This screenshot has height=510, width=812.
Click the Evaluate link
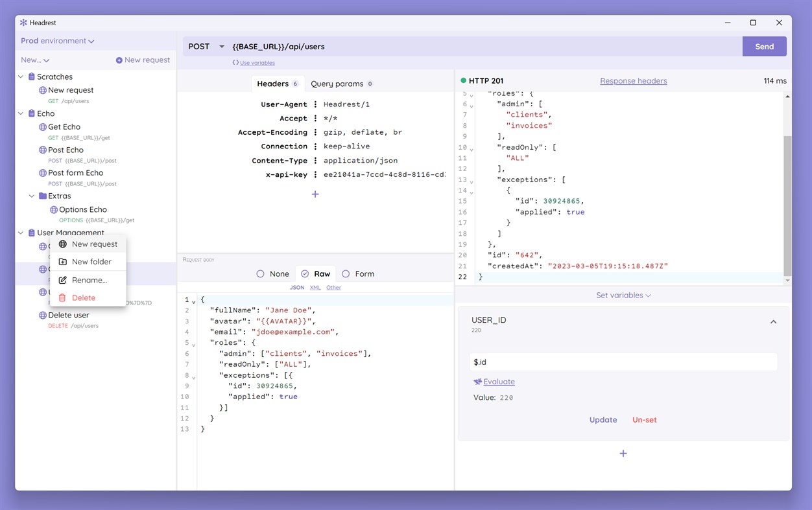pos(499,382)
